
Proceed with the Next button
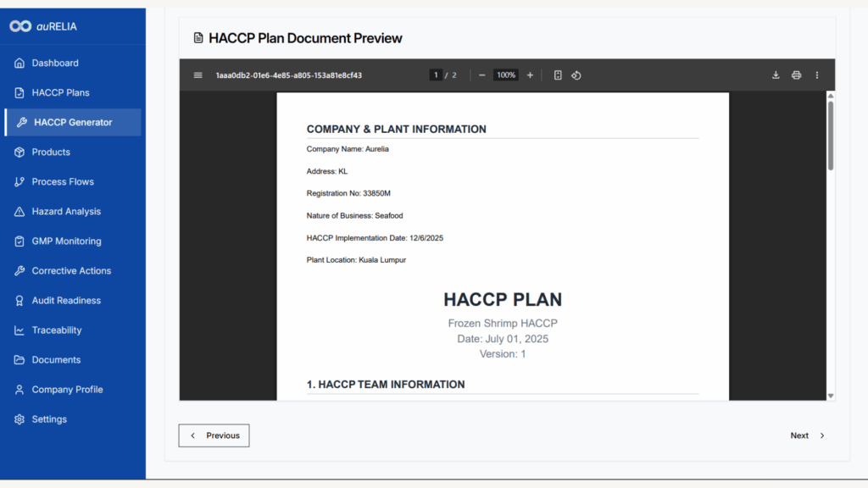(x=807, y=435)
